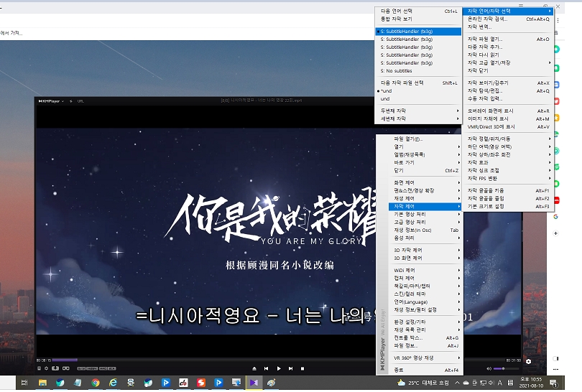Open Task View on the taskbar

(24, 383)
